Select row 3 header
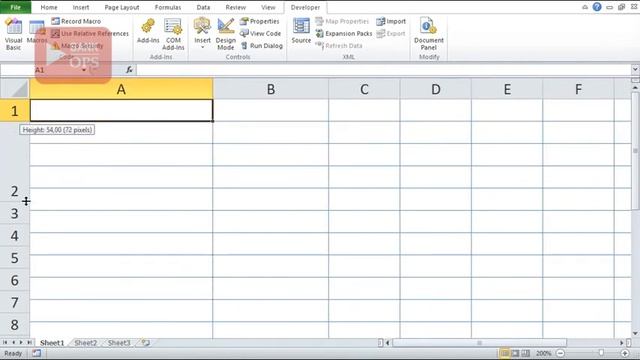This screenshot has width=640, height=360. (15, 213)
